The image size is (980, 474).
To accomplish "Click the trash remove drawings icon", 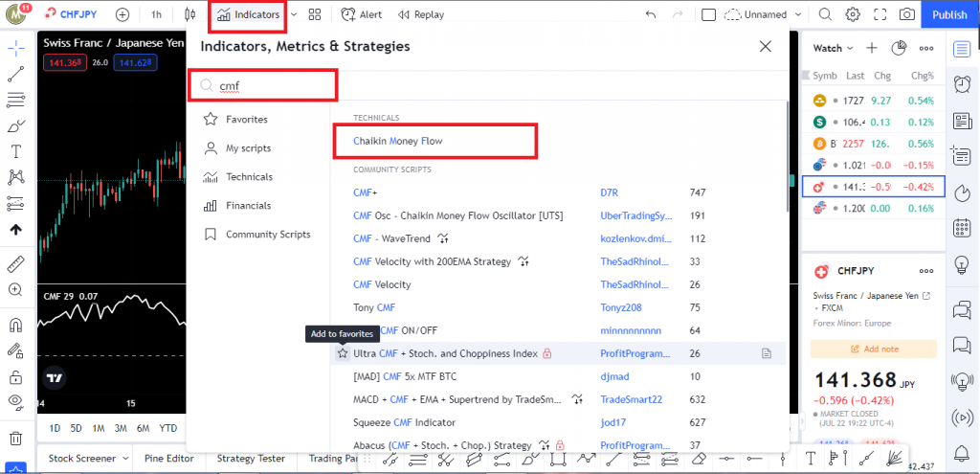I will pyautogui.click(x=16, y=439).
